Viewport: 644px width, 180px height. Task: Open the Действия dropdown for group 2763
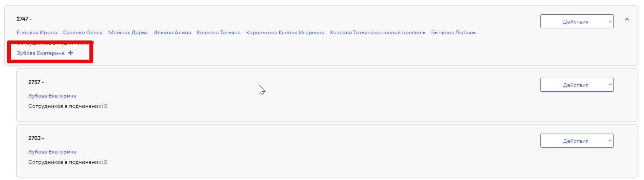pyautogui.click(x=577, y=141)
